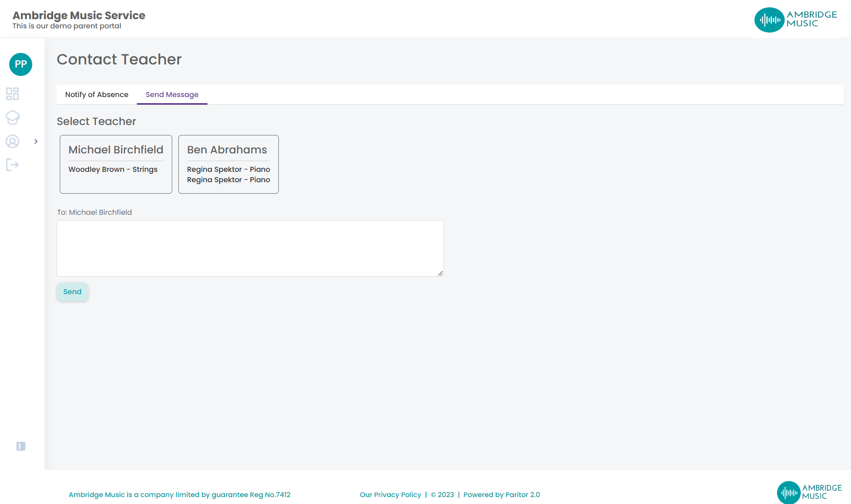Click the 'Contact Teacher' page heading

click(119, 59)
